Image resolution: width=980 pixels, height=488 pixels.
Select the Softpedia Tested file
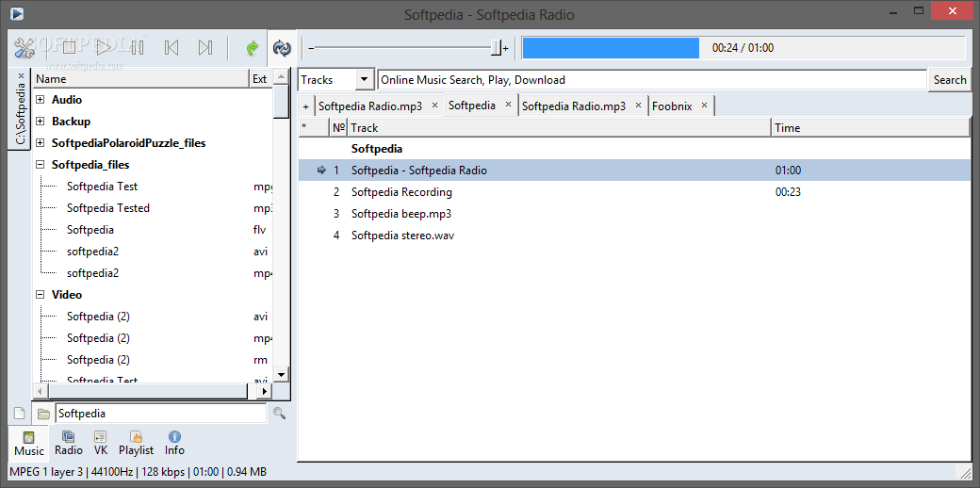(108, 208)
